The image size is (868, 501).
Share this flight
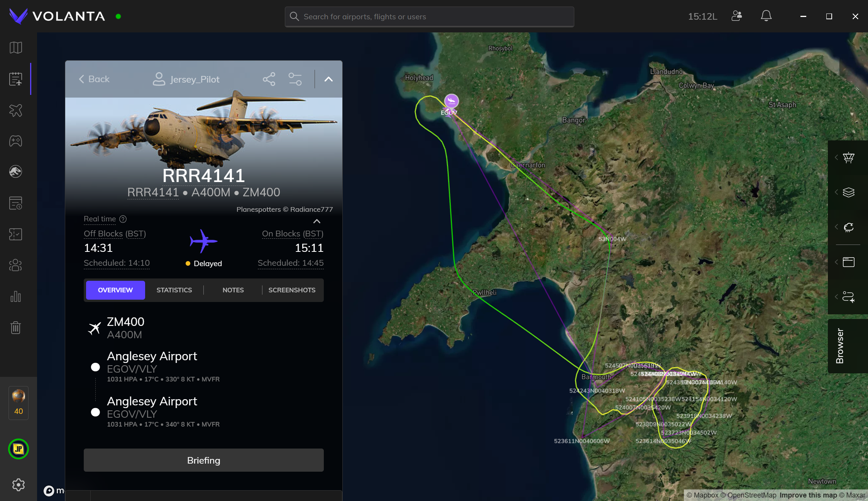coord(269,79)
